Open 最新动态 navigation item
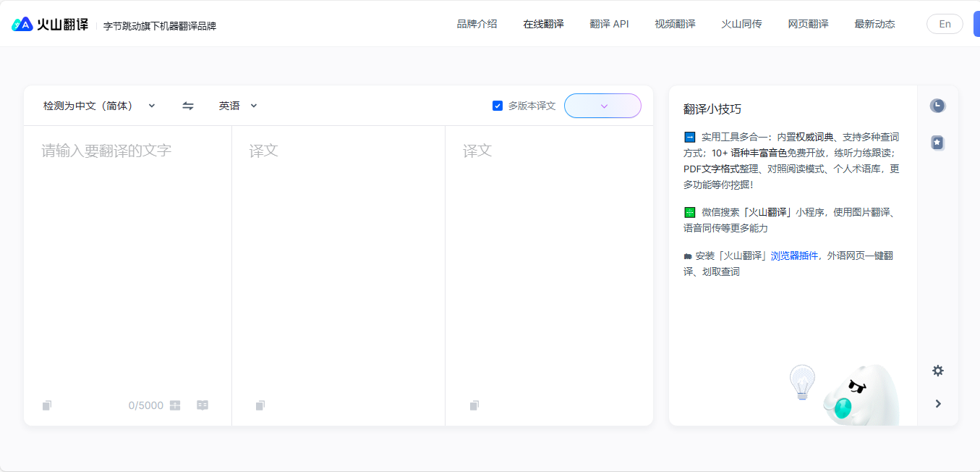This screenshot has height=472, width=980. (875, 24)
